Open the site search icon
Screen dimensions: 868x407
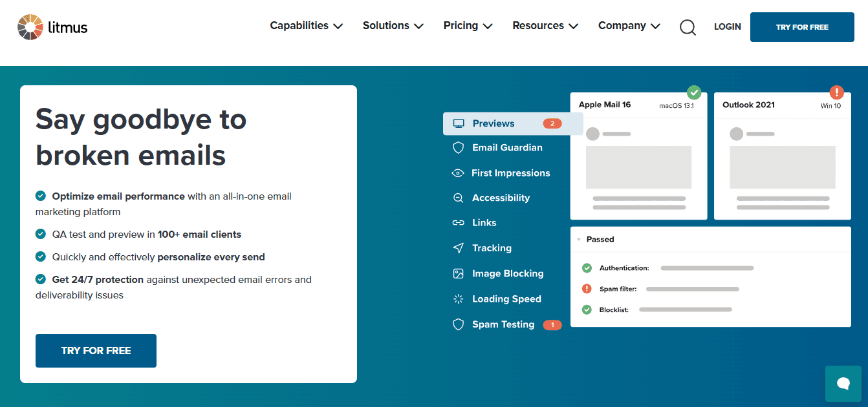click(688, 27)
